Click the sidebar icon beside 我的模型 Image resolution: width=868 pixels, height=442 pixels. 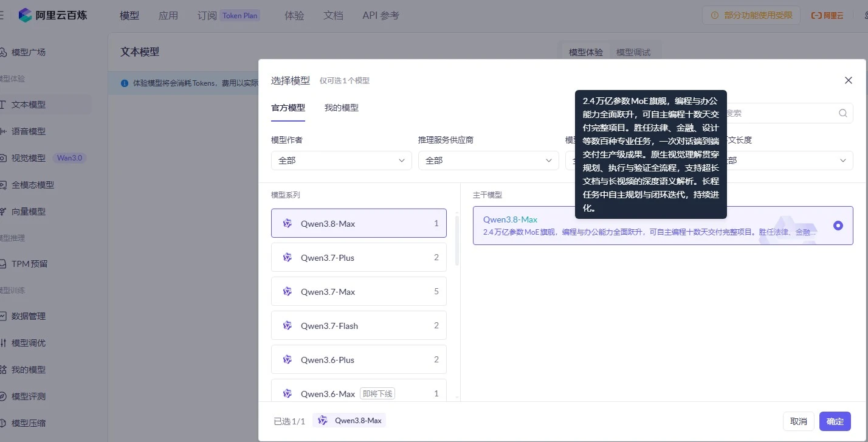pyautogui.click(x=3, y=370)
